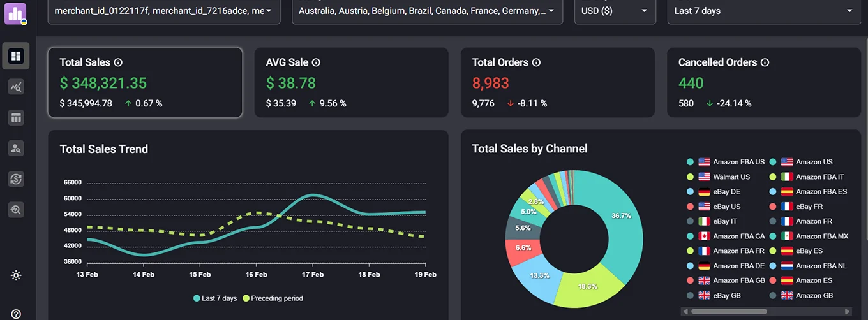Open the help question mark icon
The height and width of the screenshot is (320, 868).
click(16, 314)
